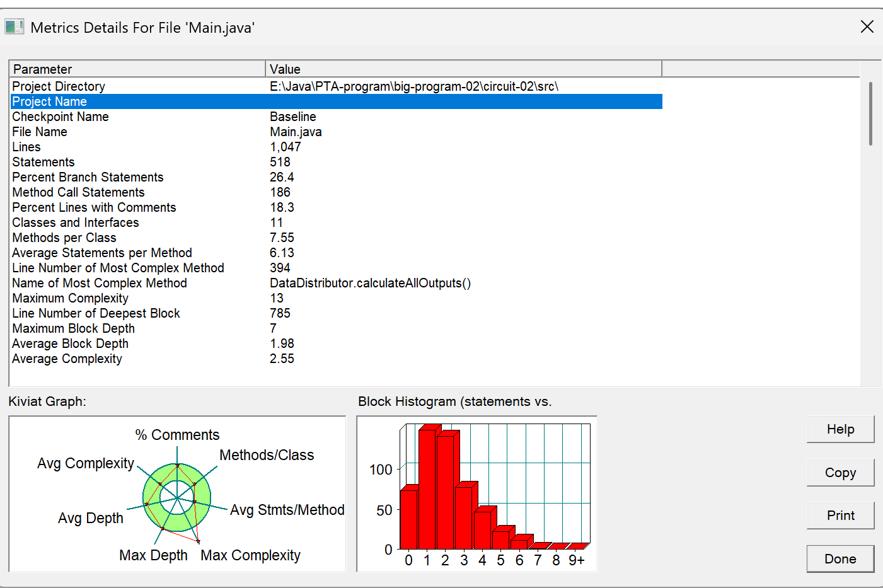883x588 pixels.
Task: Select Methods per Class row
Action: click(337, 238)
